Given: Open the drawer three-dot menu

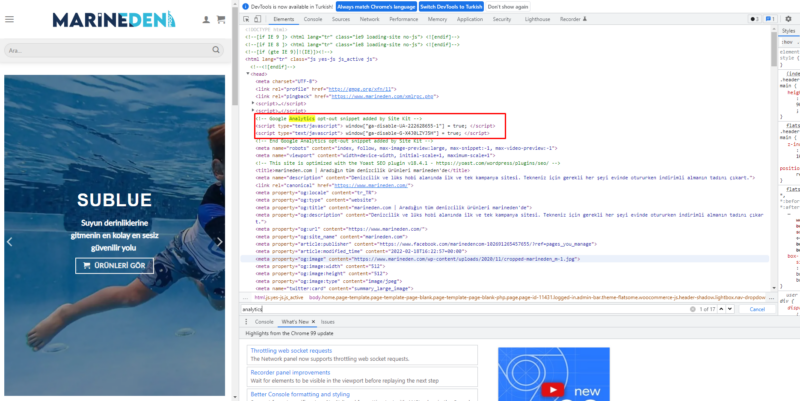Looking at the screenshot, I should click(246, 322).
